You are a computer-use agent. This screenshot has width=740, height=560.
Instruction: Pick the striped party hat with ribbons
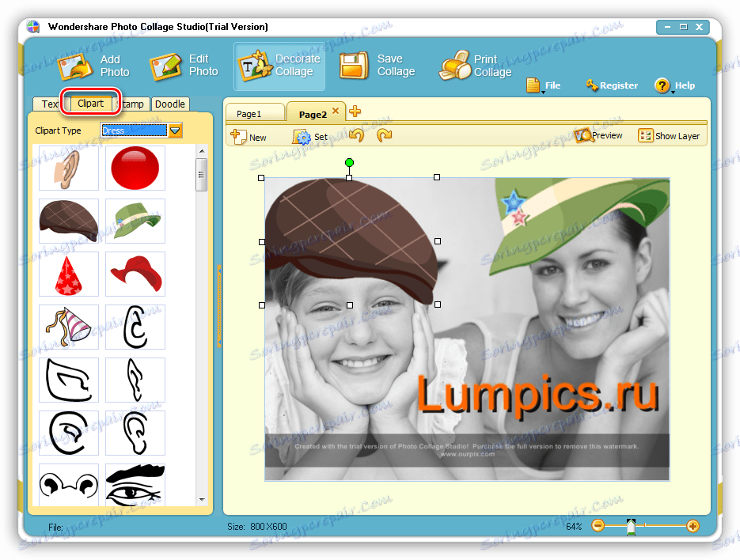point(69,327)
